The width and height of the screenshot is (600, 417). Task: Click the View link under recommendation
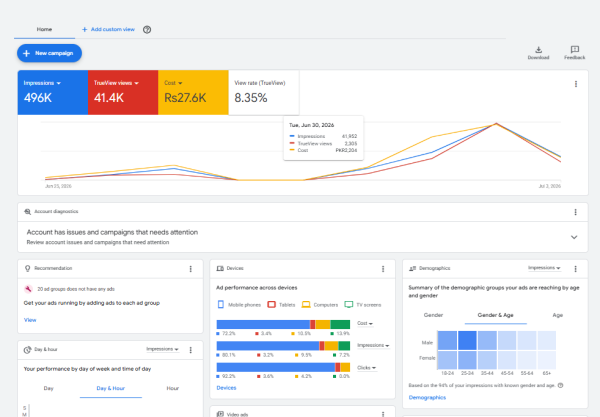[x=30, y=320]
